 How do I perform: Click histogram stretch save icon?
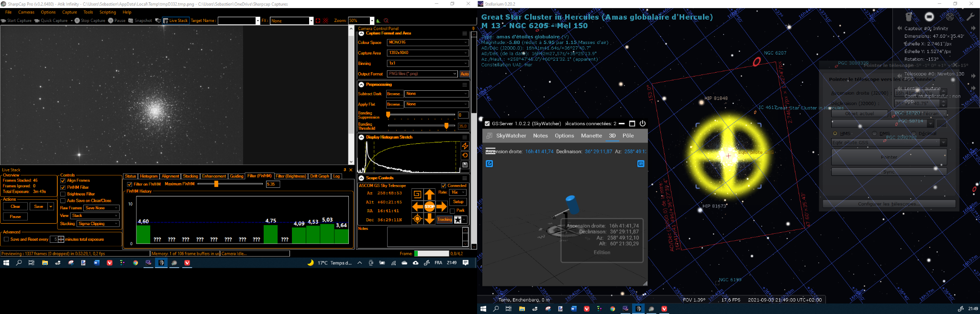(465, 165)
